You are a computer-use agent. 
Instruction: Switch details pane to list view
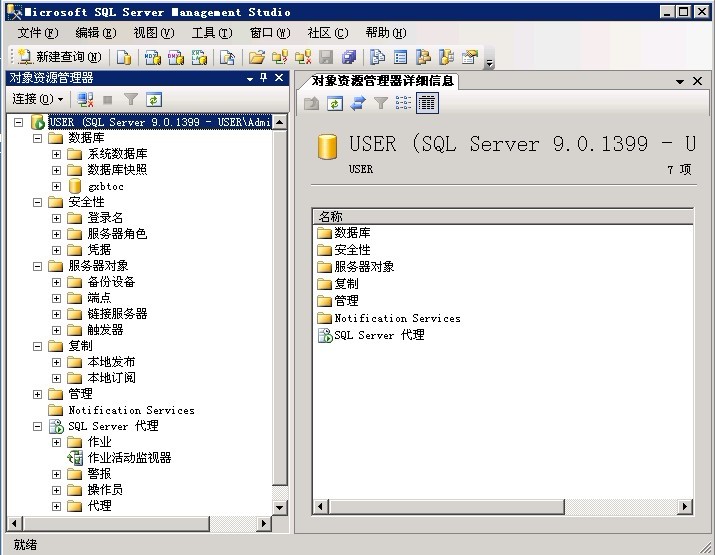point(403,104)
